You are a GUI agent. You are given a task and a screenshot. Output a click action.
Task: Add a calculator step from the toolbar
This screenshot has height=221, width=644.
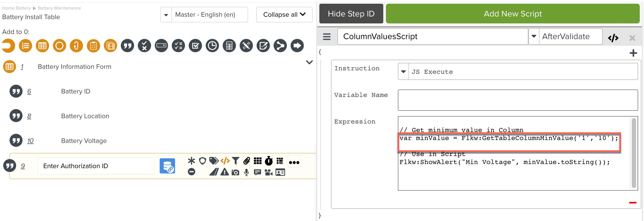(x=229, y=46)
